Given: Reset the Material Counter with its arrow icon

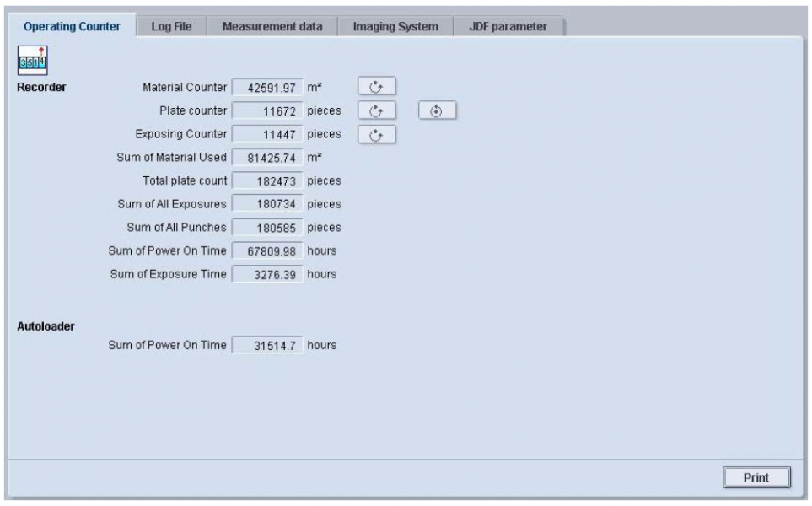Looking at the screenshot, I should pyautogui.click(x=377, y=87).
